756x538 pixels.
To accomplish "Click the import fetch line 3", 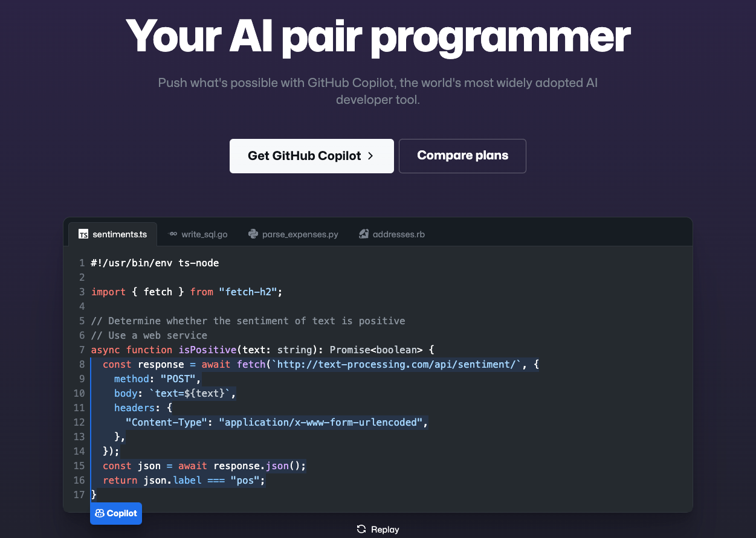I will [187, 292].
